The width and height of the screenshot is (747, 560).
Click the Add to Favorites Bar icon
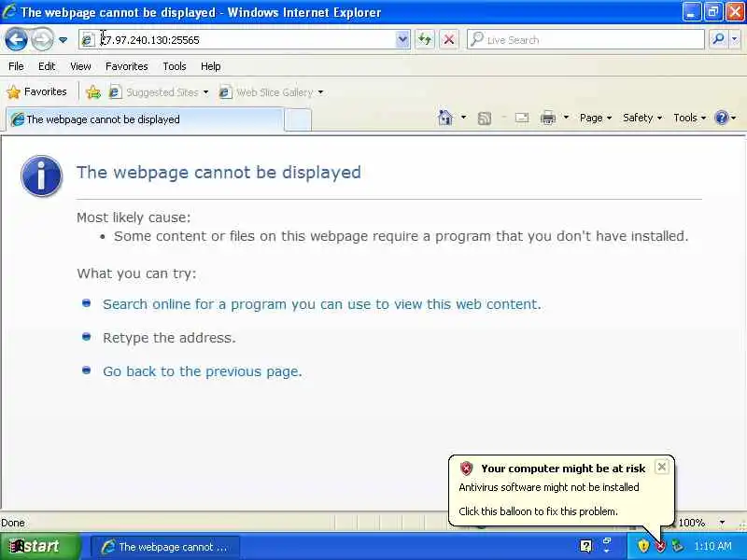[93, 91]
